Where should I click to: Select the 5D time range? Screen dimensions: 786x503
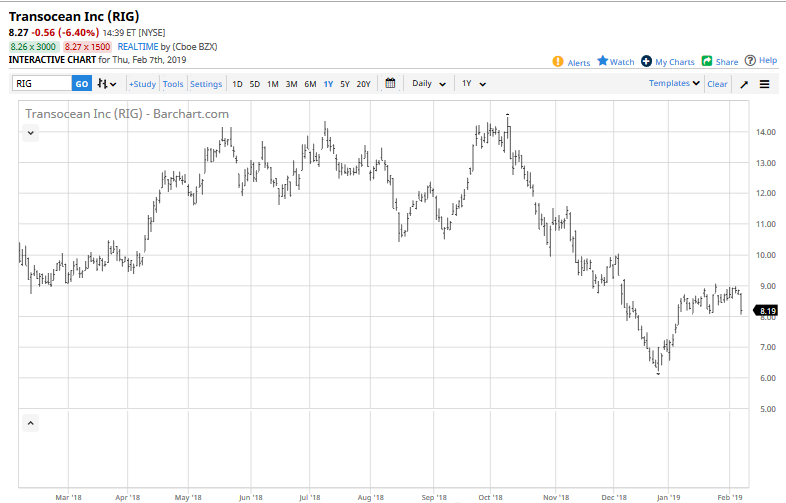point(255,84)
